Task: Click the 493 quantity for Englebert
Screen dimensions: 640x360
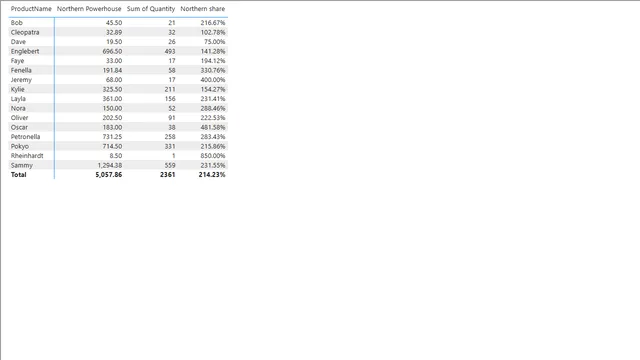Action: pos(170,51)
